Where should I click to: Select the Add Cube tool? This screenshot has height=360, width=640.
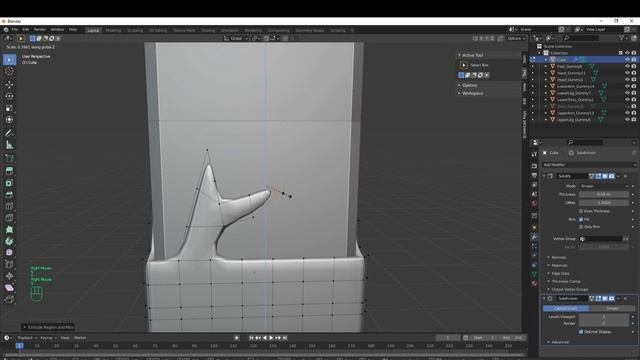[9, 158]
